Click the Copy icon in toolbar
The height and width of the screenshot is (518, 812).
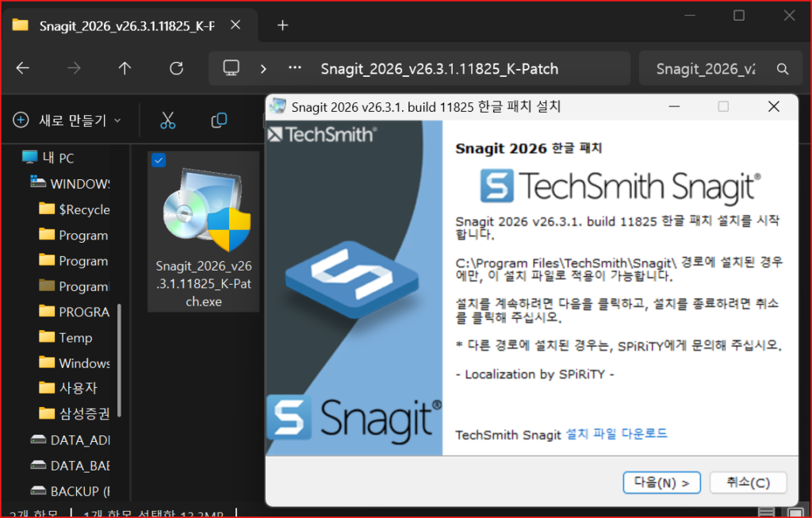219,120
